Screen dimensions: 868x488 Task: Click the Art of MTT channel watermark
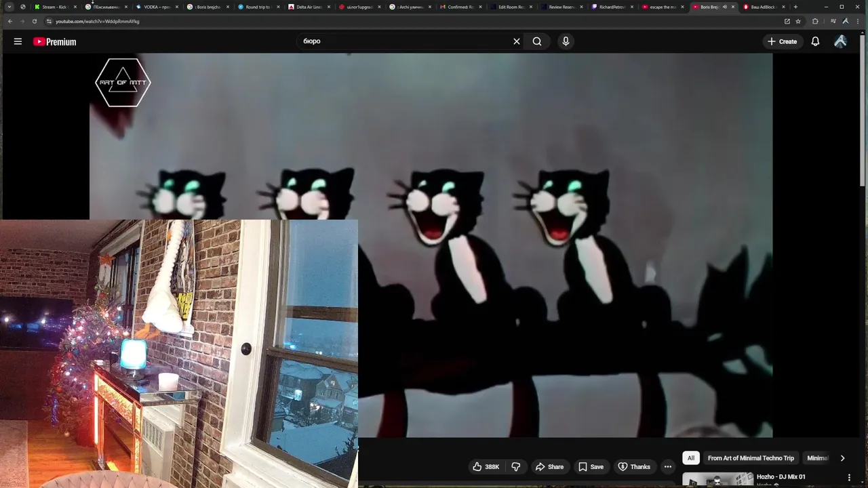pyautogui.click(x=123, y=83)
